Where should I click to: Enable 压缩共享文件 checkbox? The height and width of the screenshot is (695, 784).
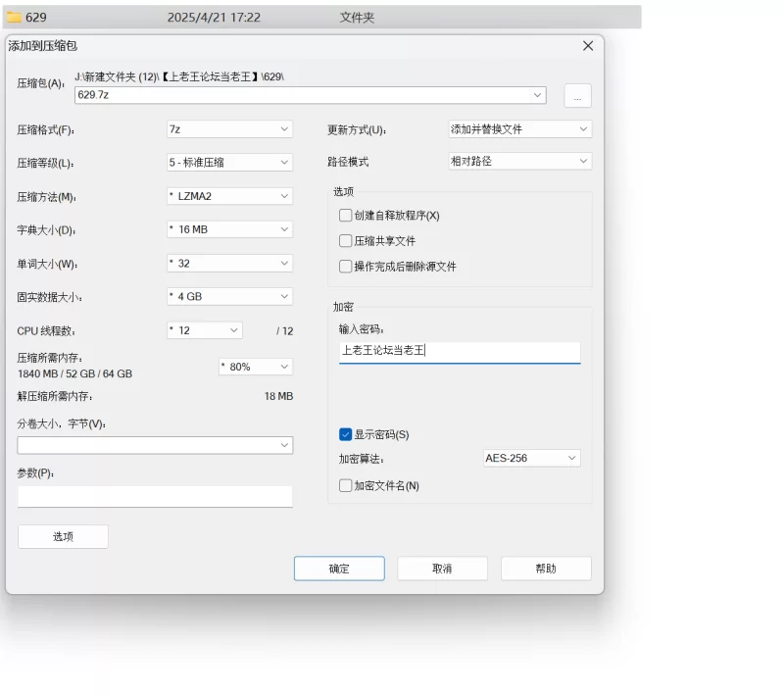346,241
